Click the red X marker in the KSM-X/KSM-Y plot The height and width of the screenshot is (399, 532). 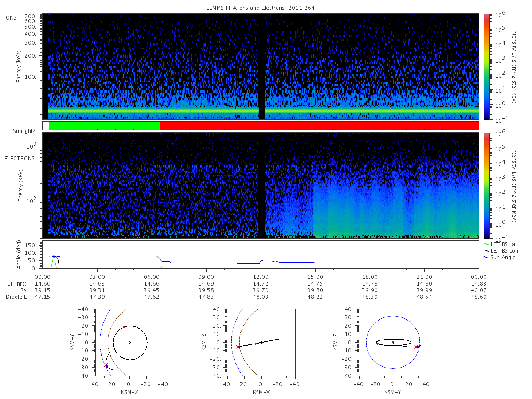pyautogui.click(x=106, y=365)
